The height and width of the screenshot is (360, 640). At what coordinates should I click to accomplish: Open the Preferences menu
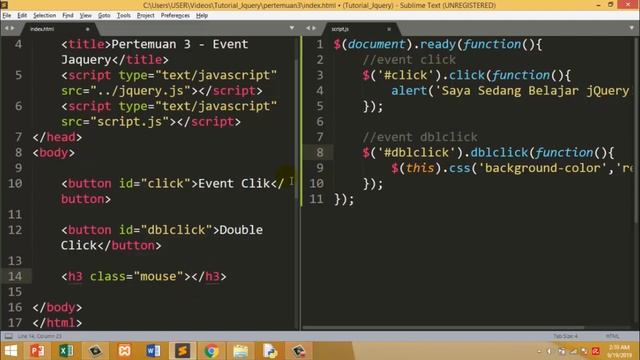(x=175, y=16)
